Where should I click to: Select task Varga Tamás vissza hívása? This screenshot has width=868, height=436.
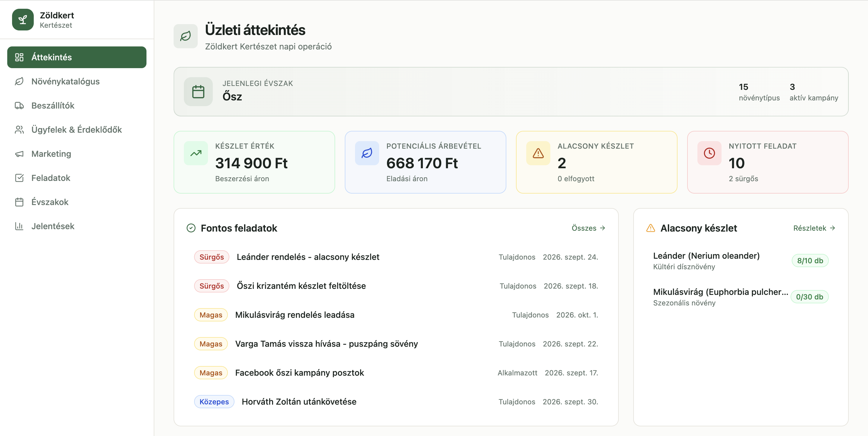coord(396,344)
